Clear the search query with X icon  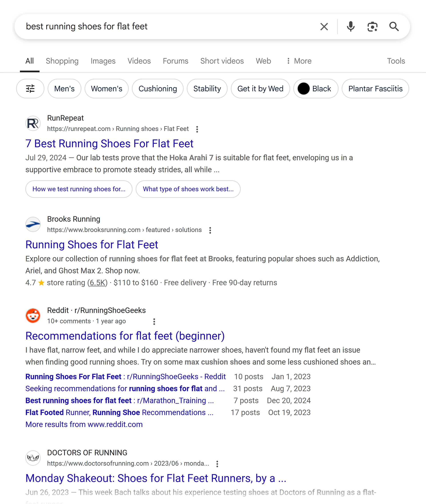click(x=324, y=27)
